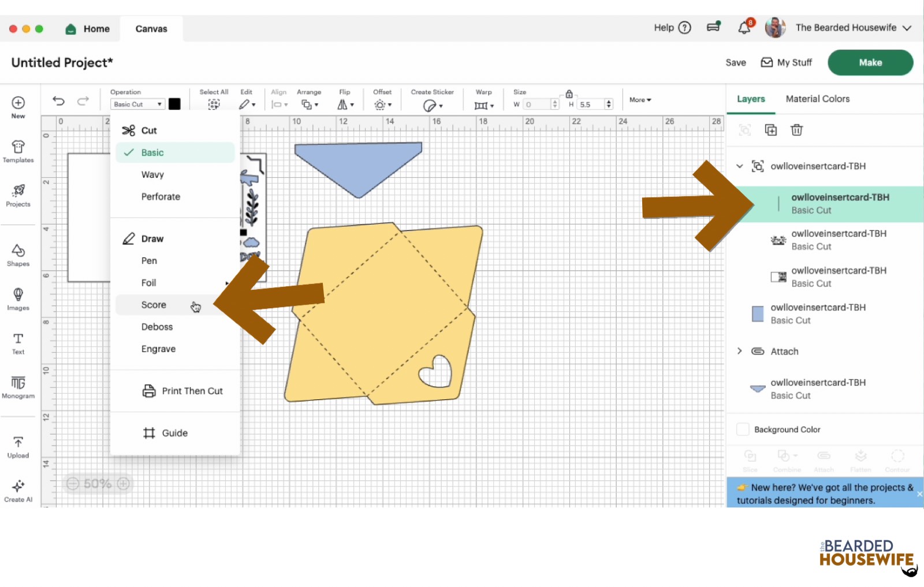Viewport: 924px width, 587px height.
Task: Open the More toolbar dropdown
Action: [640, 100]
